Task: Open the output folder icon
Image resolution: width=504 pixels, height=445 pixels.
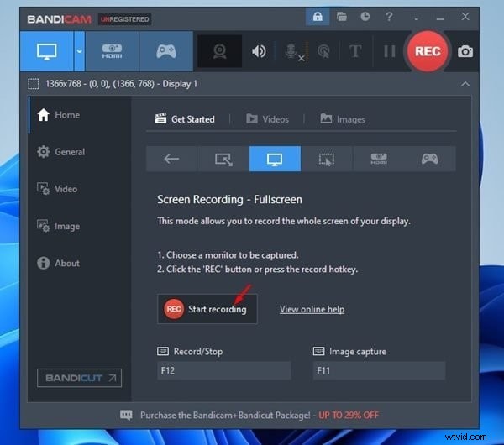Action: [x=341, y=17]
